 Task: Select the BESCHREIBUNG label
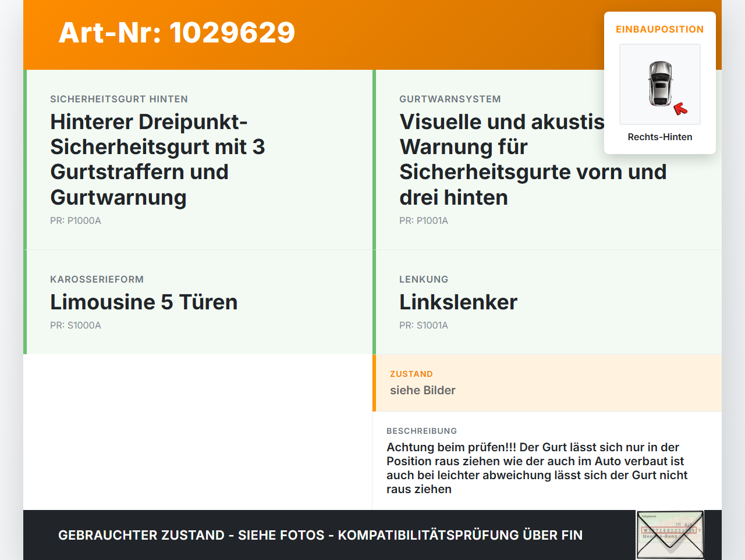[x=421, y=431]
